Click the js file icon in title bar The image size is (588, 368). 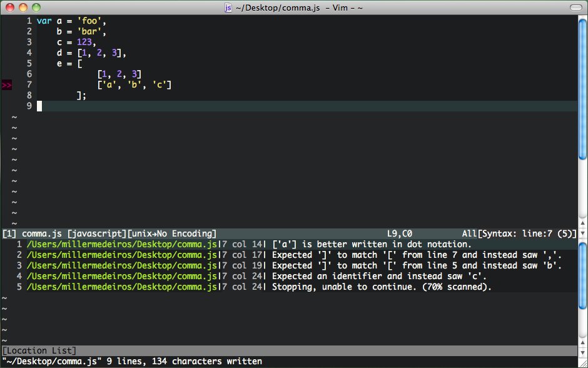(228, 8)
